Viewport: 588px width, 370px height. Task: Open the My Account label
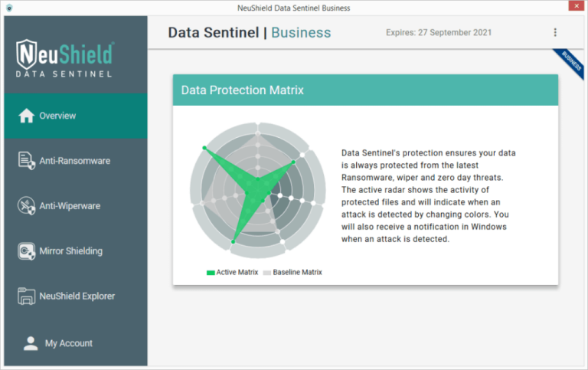point(69,343)
